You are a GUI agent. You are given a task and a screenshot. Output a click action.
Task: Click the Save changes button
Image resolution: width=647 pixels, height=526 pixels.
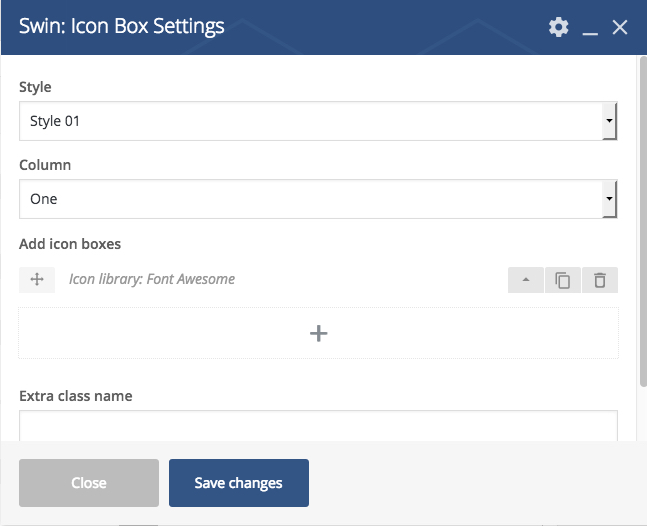(x=239, y=483)
